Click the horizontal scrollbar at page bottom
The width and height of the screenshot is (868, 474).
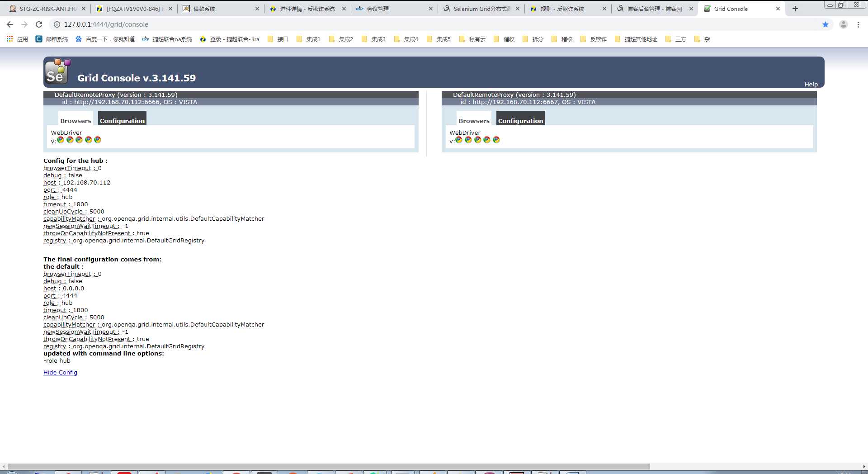click(x=329, y=466)
